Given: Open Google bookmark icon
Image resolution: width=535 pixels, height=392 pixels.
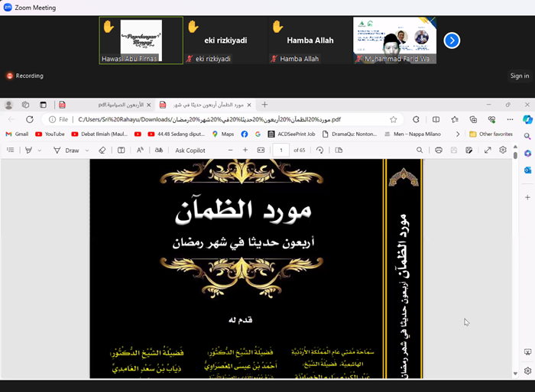Looking at the screenshot, I should click(x=258, y=134).
